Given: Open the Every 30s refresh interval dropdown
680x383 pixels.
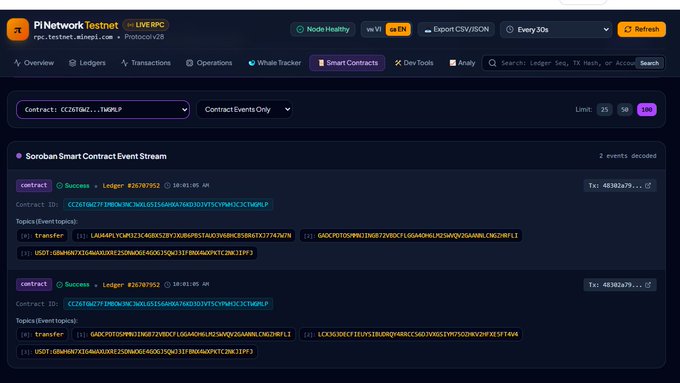Looking at the screenshot, I should point(556,29).
